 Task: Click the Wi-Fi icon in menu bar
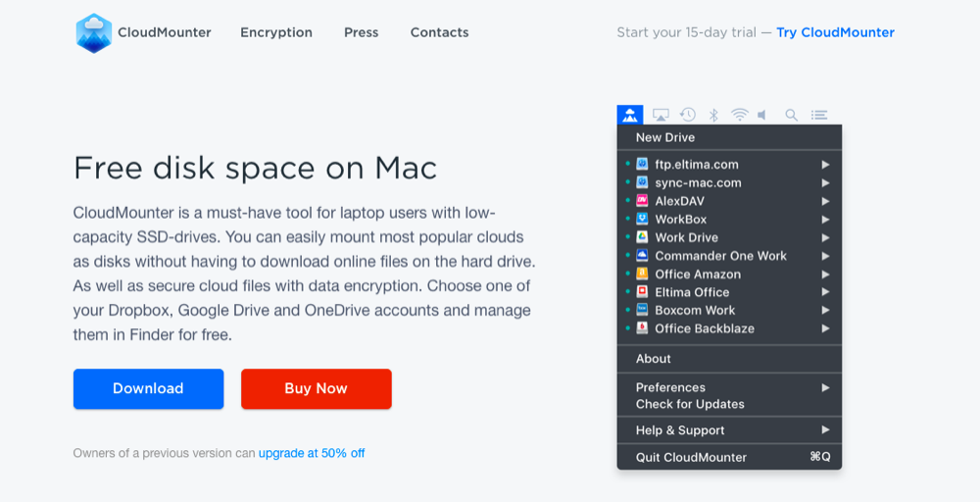click(740, 115)
